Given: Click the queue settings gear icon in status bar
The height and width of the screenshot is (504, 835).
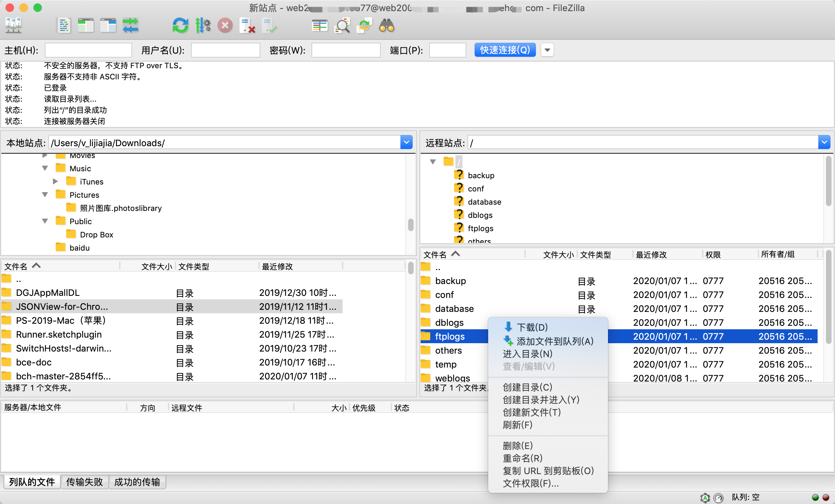Looking at the screenshot, I should pyautogui.click(x=705, y=497).
